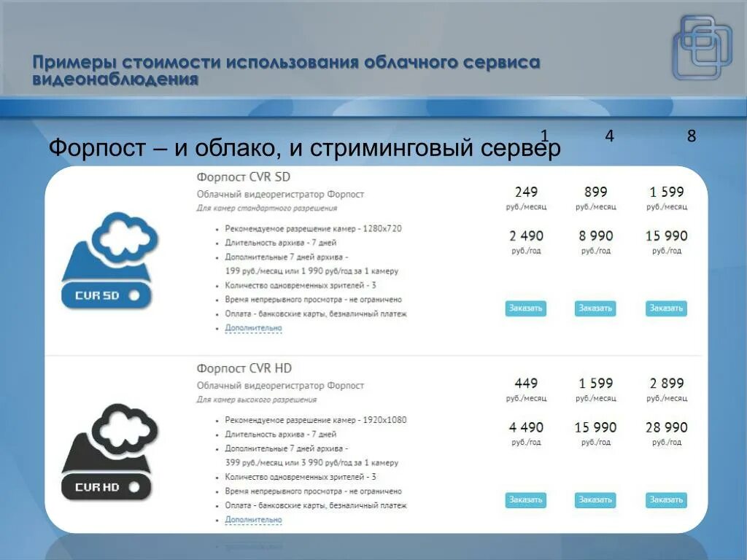Select the 2 490 yearly price
747x560 pixels.
click(x=526, y=236)
